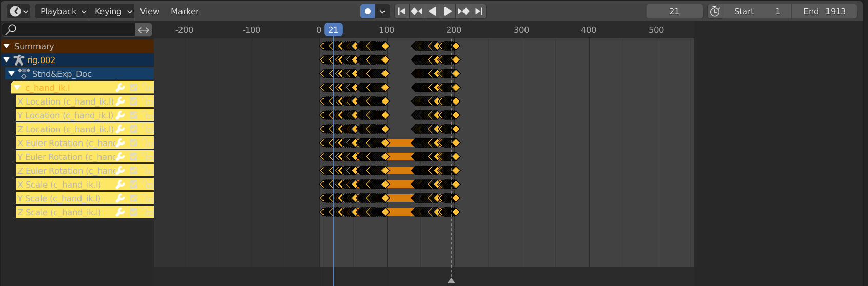Select the Stnd&Exp_Doc action name

pos(62,74)
